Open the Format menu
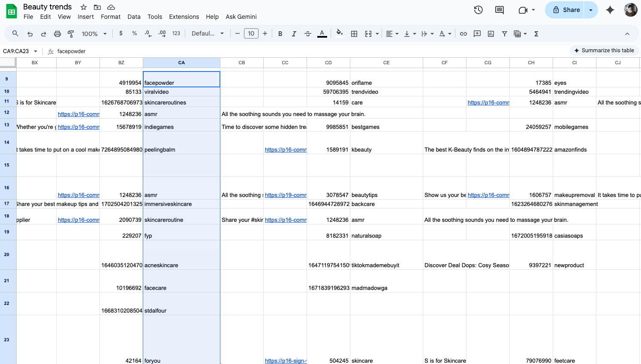 coord(111,17)
